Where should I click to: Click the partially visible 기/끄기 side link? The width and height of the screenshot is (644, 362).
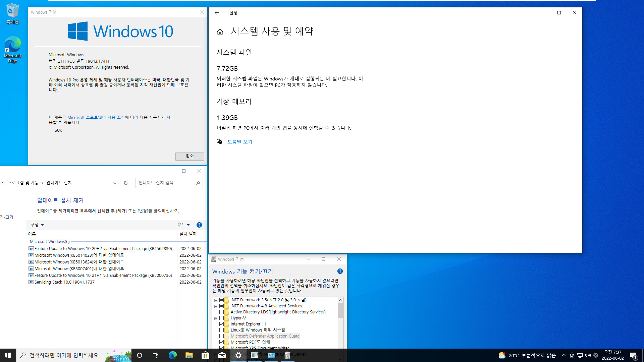coord(7,217)
